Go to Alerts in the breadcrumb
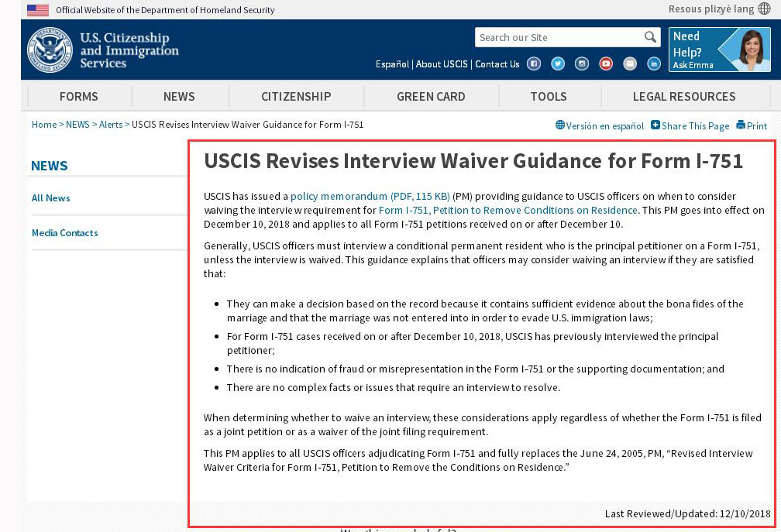 click(x=111, y=125)
